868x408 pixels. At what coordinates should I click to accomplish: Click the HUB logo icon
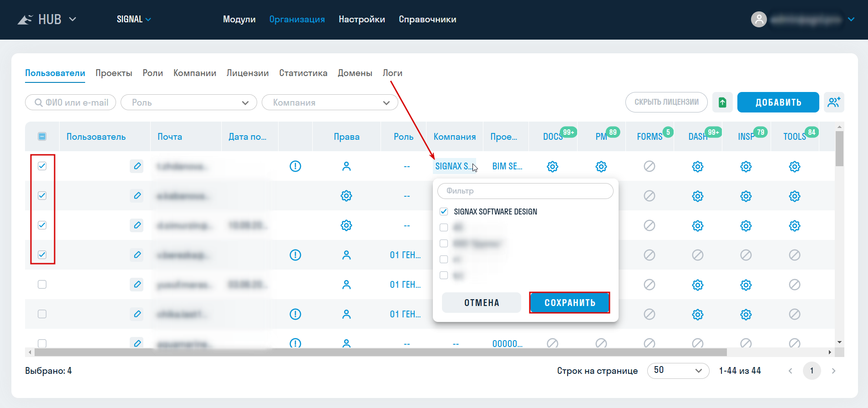point(25,20)
